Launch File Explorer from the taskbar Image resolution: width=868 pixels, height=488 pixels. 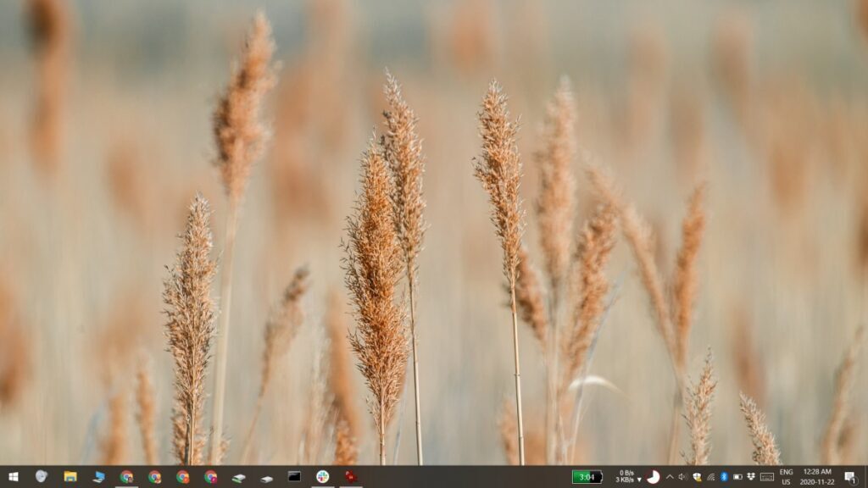(69, 477)
